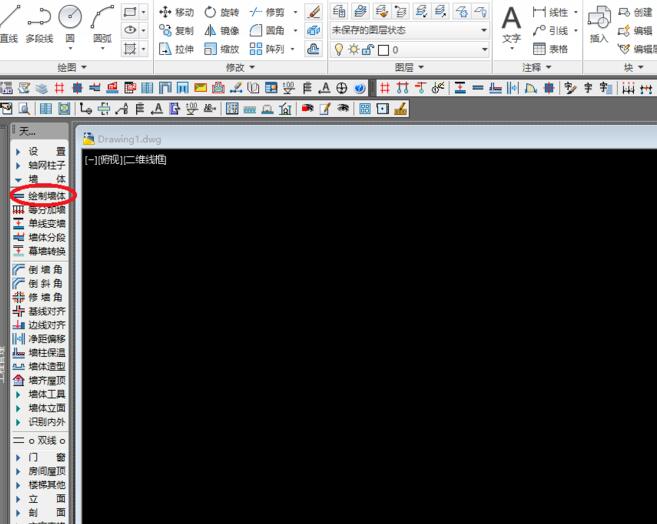Viewport: 657px width, 524px height.
Task: Activate the 阵列 array command
Action: coord(267,49)
